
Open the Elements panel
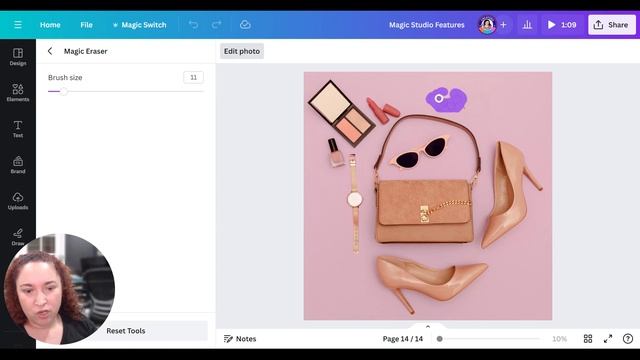click(18, 93)
